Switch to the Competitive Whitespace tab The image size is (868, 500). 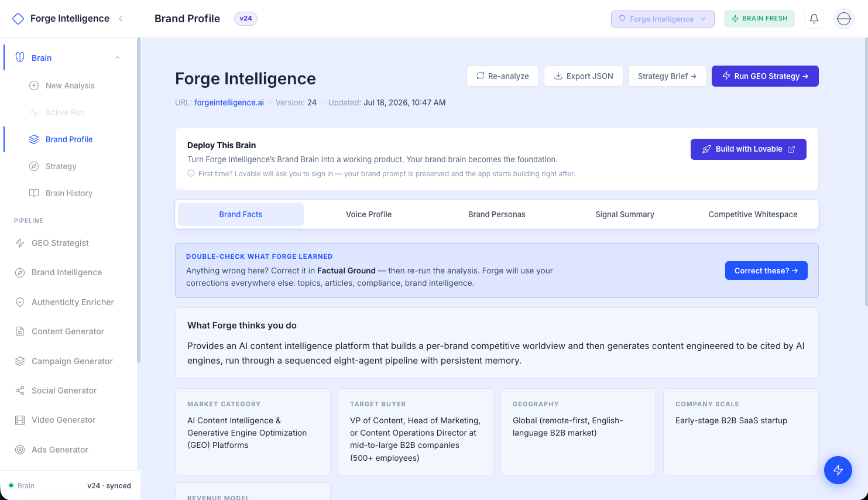click(753, 214)
